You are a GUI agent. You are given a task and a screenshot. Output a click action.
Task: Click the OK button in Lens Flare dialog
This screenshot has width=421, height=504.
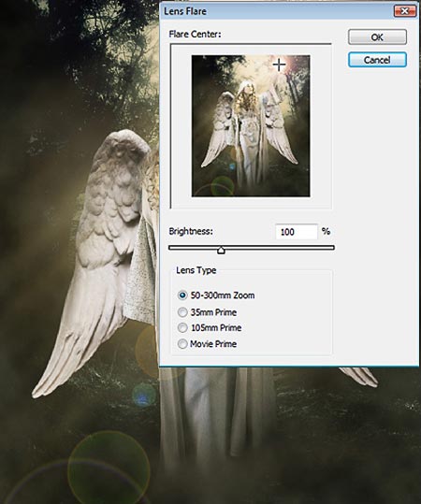pyautogui.click(x=377, y=37)
